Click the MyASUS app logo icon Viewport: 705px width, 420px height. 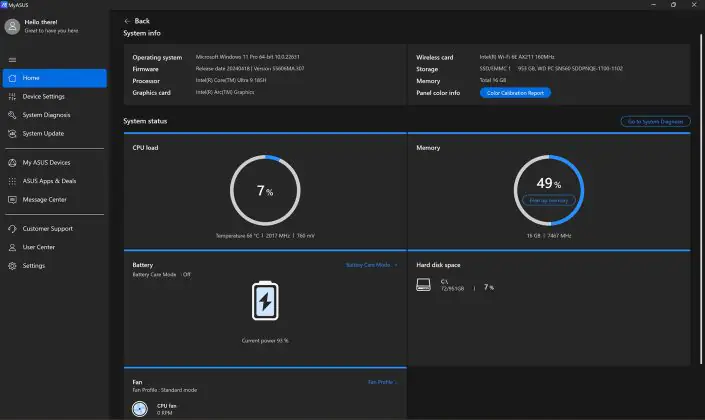4,4
